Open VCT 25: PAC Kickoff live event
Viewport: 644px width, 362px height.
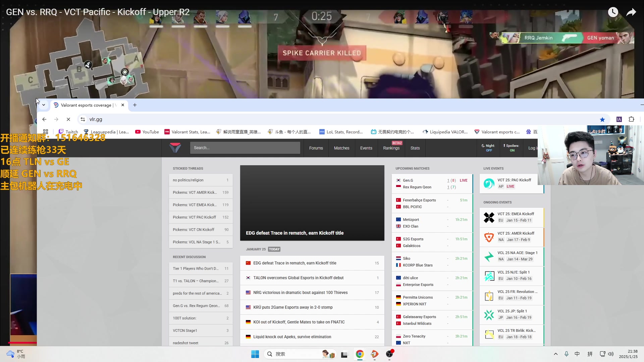click(512, 183)
